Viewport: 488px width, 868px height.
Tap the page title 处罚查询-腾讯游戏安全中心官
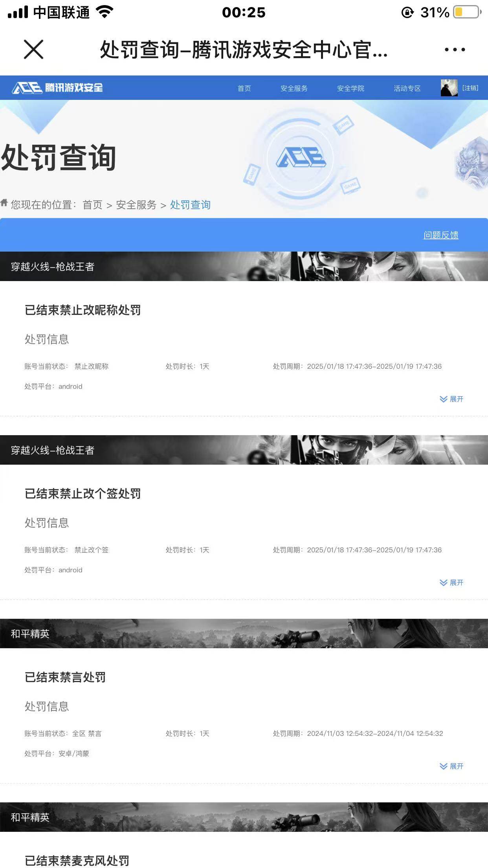tap(244, 50)
